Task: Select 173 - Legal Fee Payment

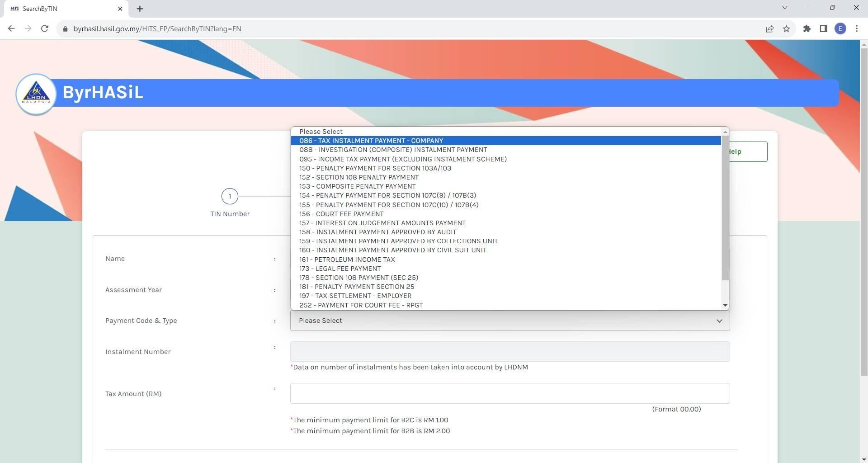Action: [x=506, y=269]
